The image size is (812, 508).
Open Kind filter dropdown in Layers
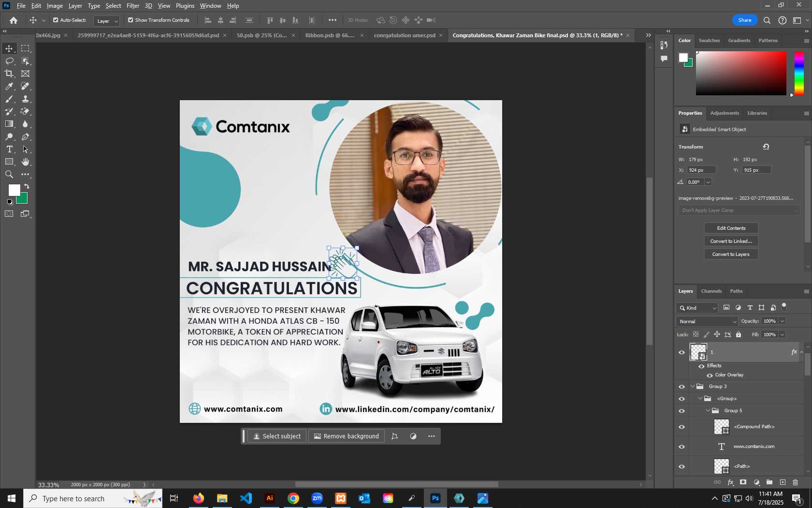(698, 308)
